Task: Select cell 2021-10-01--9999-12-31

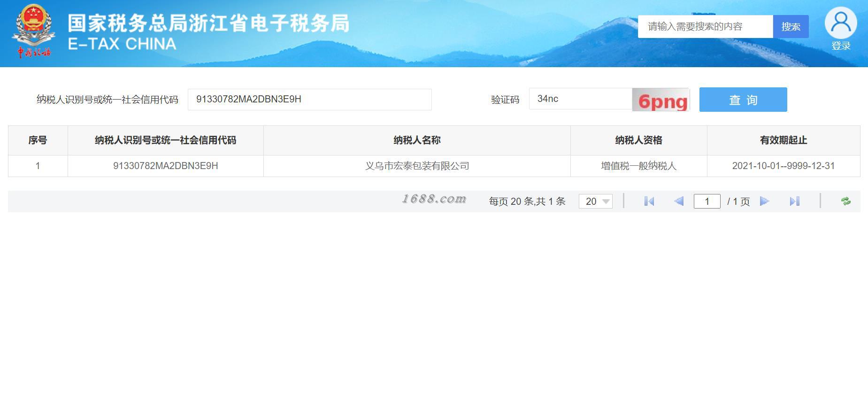Action: pyautogui.click(x=784, y=166)
